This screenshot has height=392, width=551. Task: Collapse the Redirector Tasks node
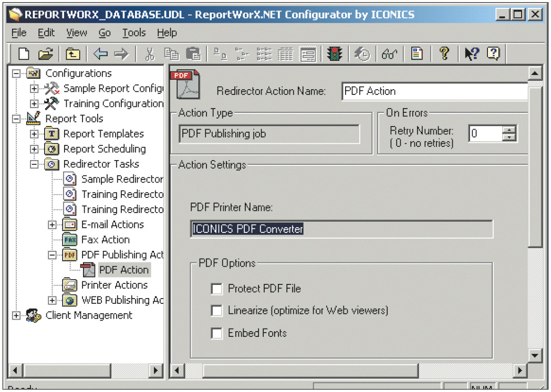[34, 164]
